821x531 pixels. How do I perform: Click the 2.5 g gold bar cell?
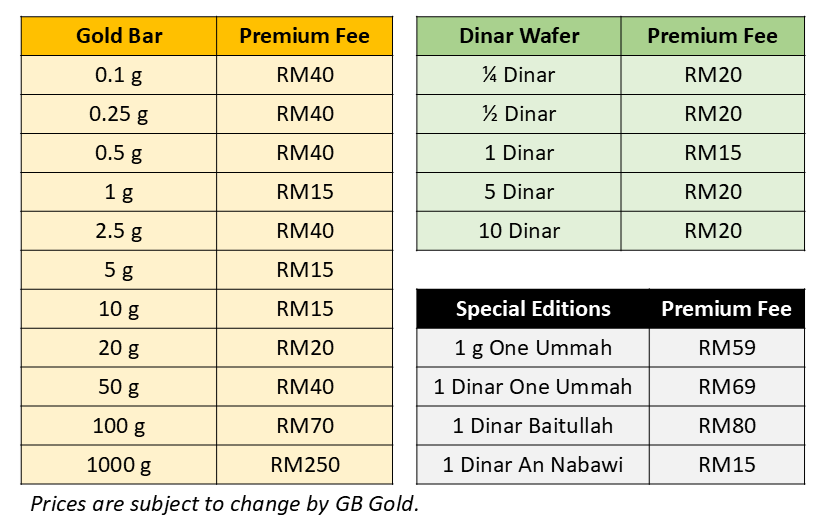(119, 231)
